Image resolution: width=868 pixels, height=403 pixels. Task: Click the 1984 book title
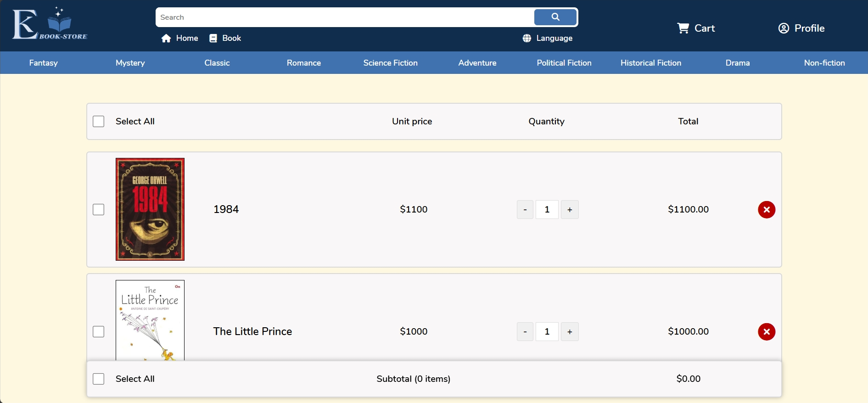[226, 210]
